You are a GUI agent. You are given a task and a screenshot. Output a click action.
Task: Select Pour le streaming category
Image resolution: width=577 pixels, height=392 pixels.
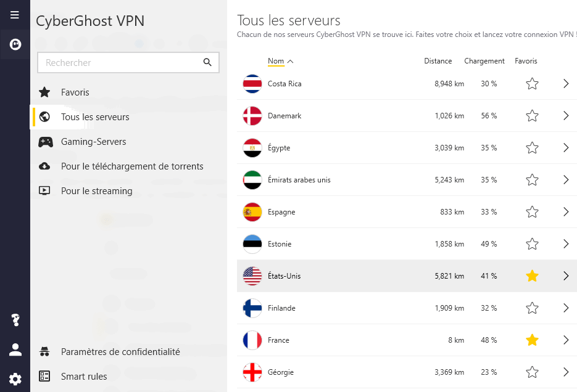(x=96, y=191)
